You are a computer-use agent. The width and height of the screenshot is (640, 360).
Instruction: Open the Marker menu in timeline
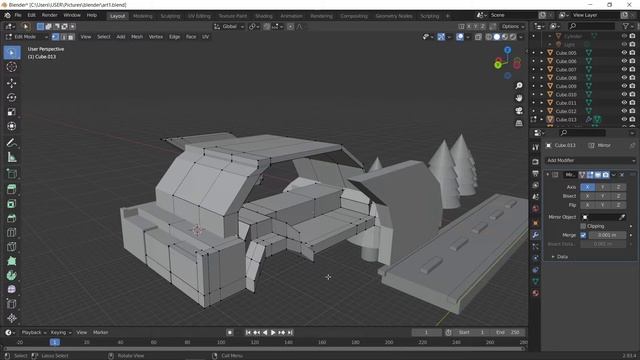pyautogui.click(x=100, y=332)
